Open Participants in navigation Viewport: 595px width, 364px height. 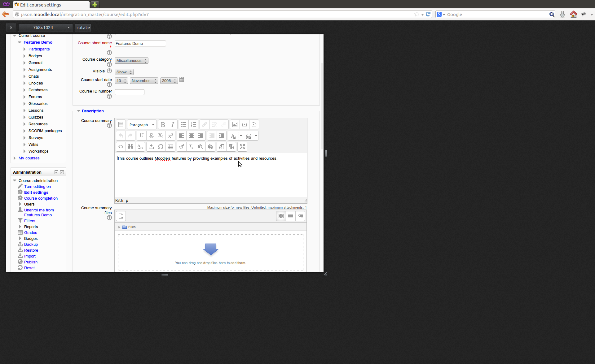coord(39,49)
